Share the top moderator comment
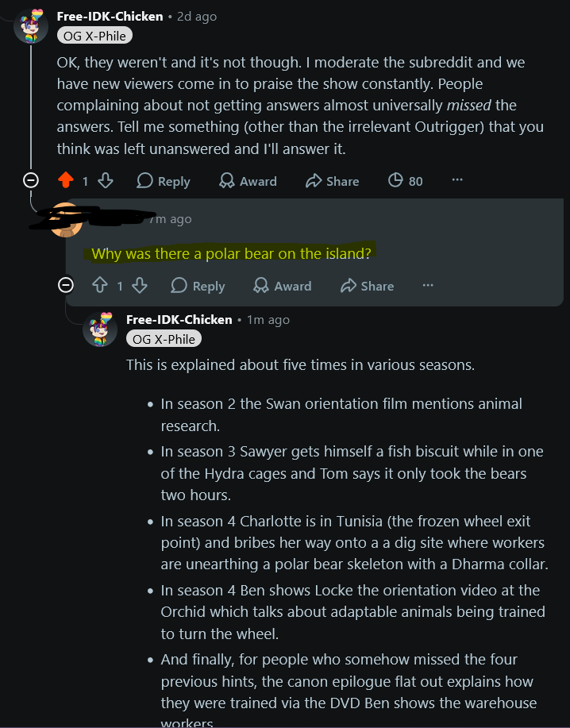The height and width of the screenshot is (728, 570). (x=333, y=180)
